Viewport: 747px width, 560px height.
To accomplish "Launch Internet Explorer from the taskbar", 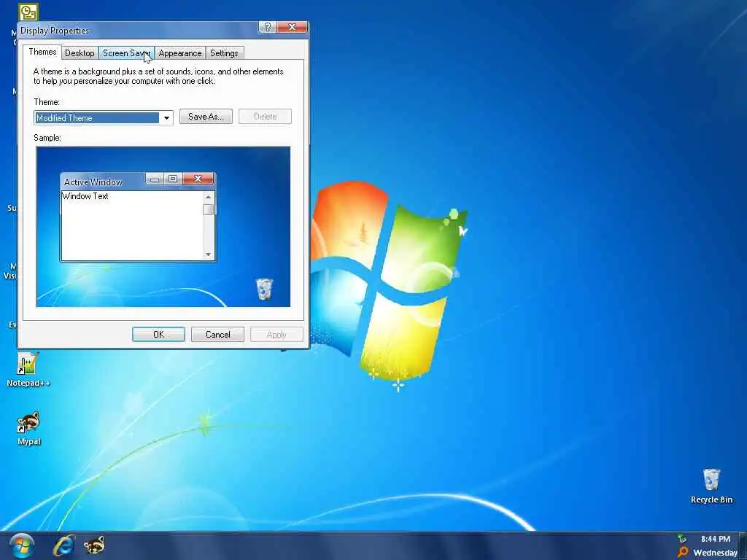I will [x=64, y=545].
